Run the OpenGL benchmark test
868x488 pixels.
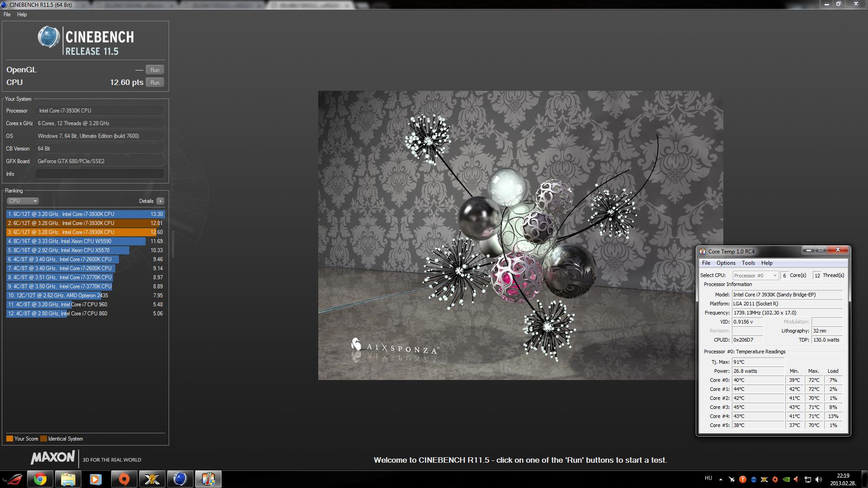155,70
